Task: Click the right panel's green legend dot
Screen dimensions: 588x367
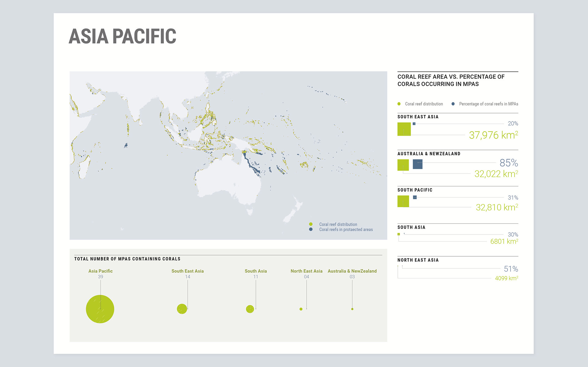Action: click(x=399, y=104)
